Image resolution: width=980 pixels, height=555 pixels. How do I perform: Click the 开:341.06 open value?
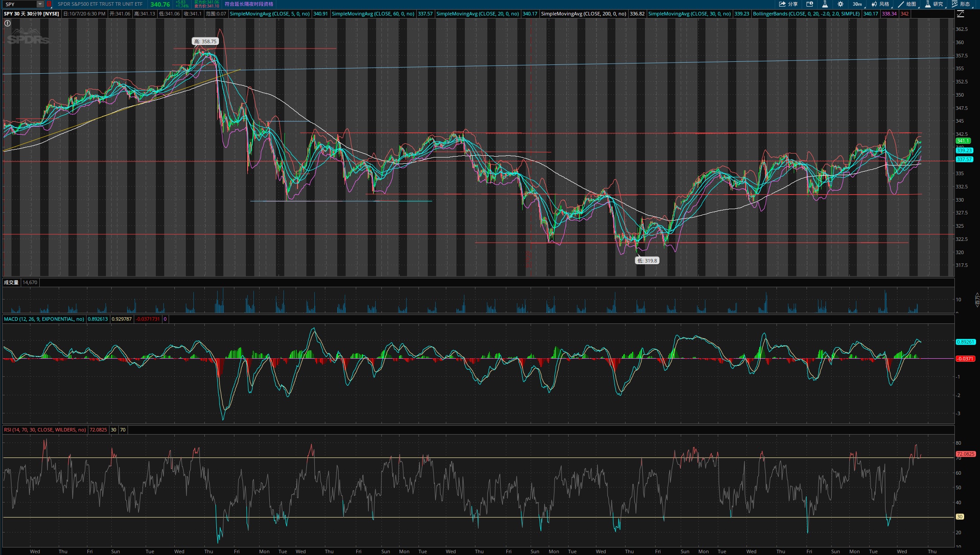[x=120, y=14]
